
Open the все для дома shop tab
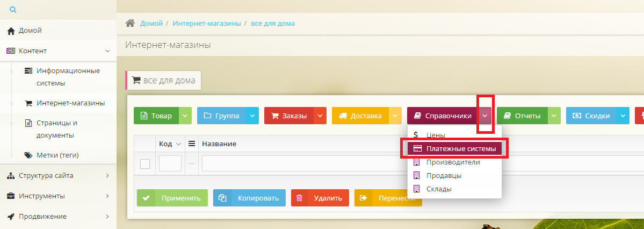[164, 80]
